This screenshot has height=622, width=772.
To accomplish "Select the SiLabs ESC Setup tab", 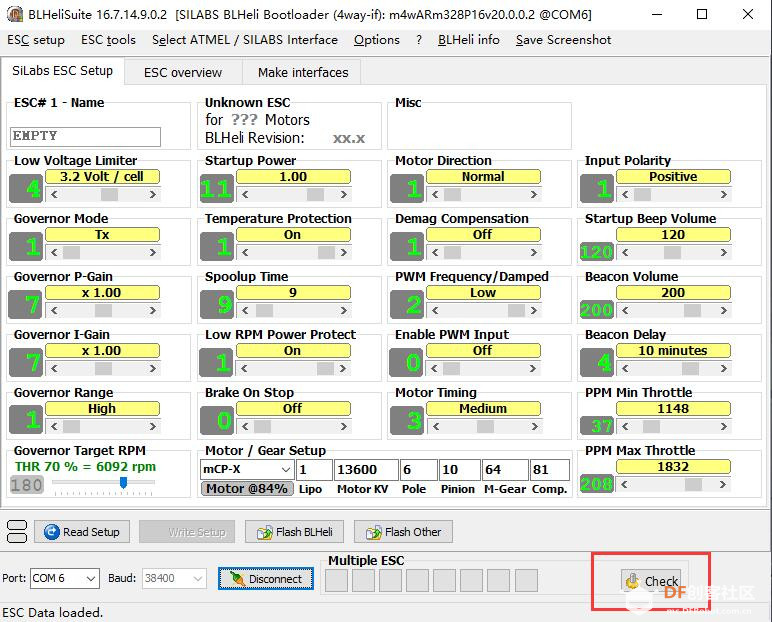I will click(x=63, y=71).
